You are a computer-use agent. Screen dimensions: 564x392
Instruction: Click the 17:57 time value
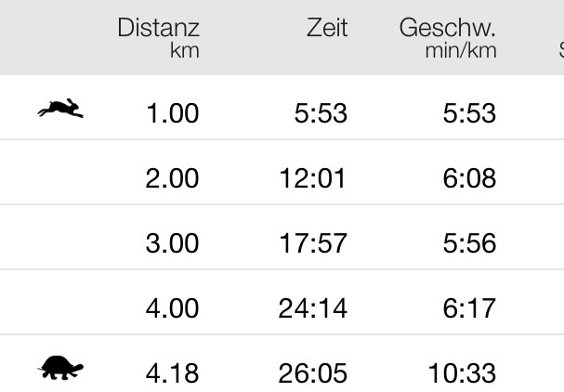(313, 243)
